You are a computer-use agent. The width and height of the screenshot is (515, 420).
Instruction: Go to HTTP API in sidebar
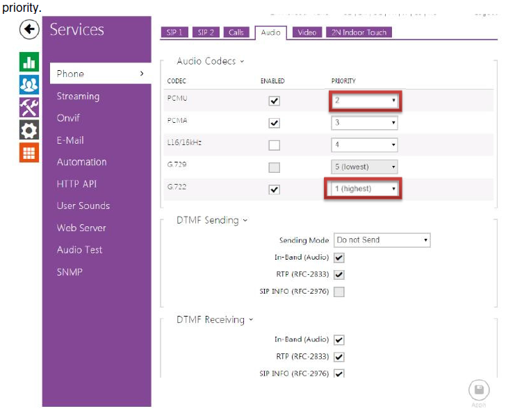point(76,184)
